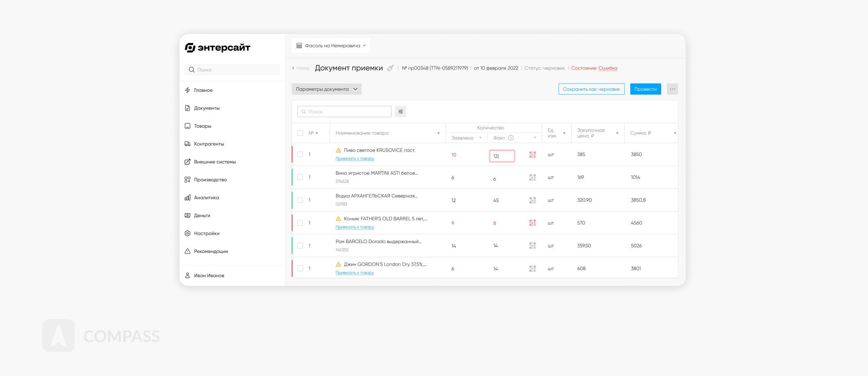Click the barcode icon in MARTINI ASTI row
The image size is (868, 376).
click(x=533, y=177)
